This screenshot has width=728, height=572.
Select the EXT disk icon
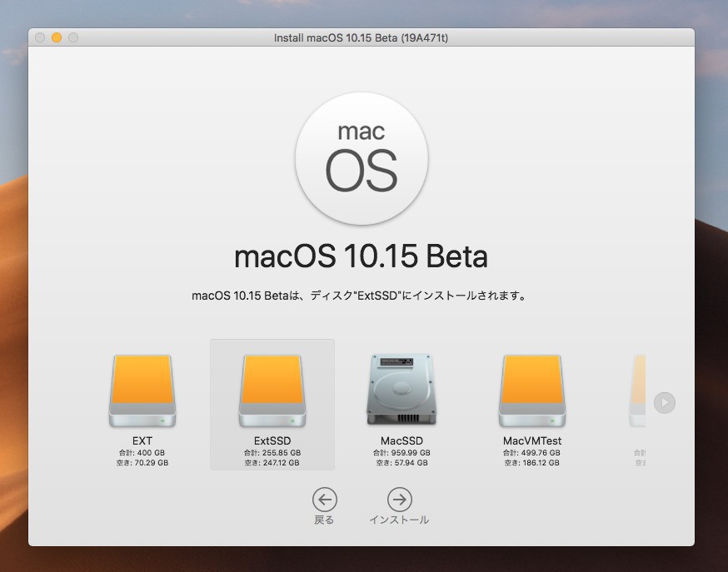pos(142,390)
